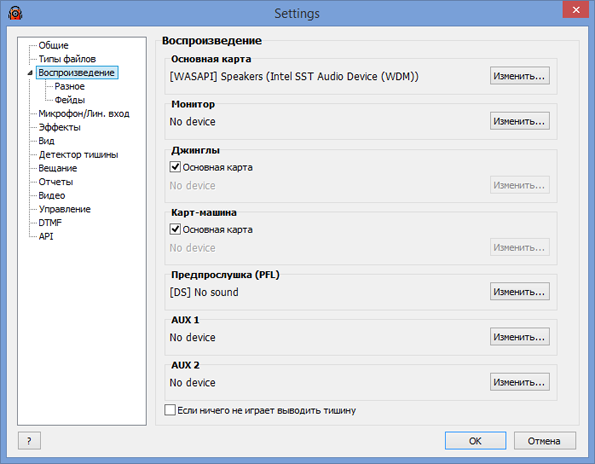Click the RadioBoss app icon in title bar
Screen dimensions: 595x464
click(x=15, y=13)
